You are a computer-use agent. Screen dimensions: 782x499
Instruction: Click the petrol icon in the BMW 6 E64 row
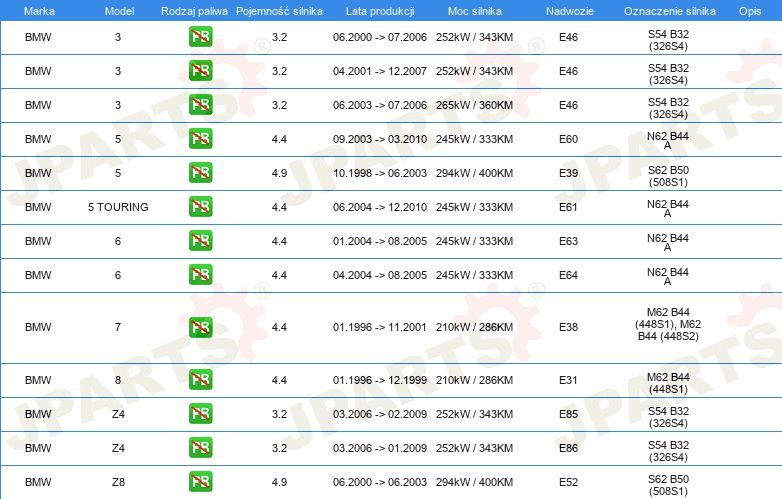click(200, 275)
